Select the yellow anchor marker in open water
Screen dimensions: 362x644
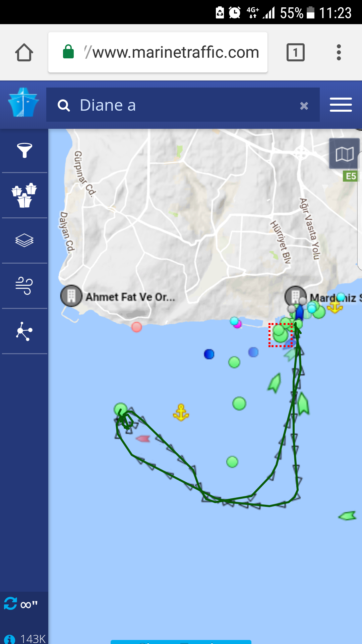(x=181, y=412)
